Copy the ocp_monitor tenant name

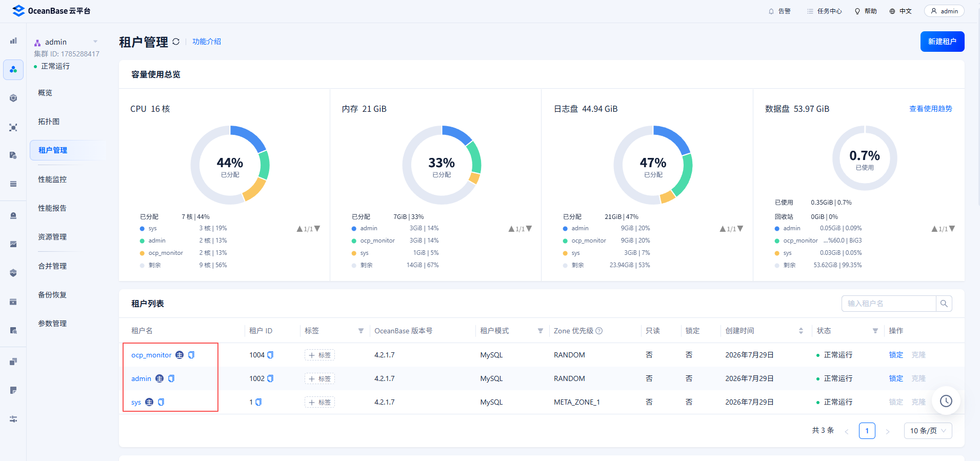point(191,355)
